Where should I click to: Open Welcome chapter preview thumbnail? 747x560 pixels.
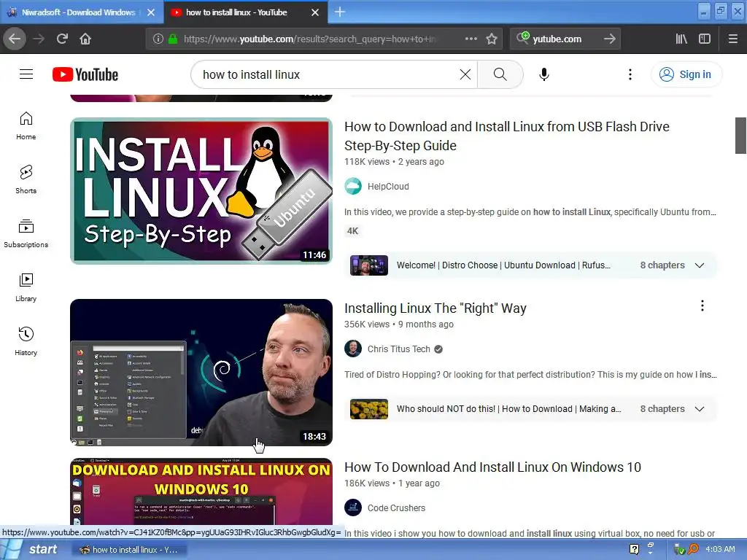(x=368, y=265)
